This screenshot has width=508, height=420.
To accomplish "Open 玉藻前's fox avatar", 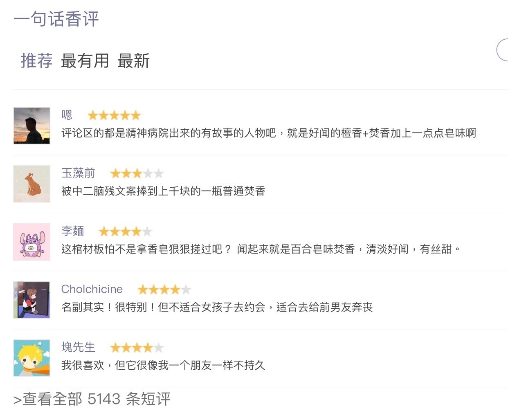I will tap(31, 184).
